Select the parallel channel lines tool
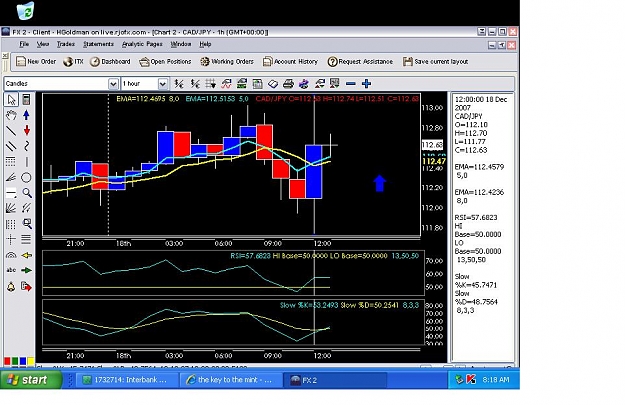The height and width of the screenshot is (405, 625). pos(11,146)
